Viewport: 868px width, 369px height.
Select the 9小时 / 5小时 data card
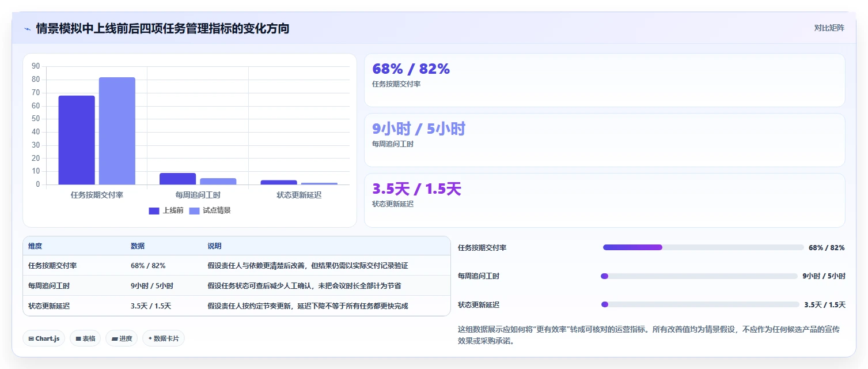point(604,140)
